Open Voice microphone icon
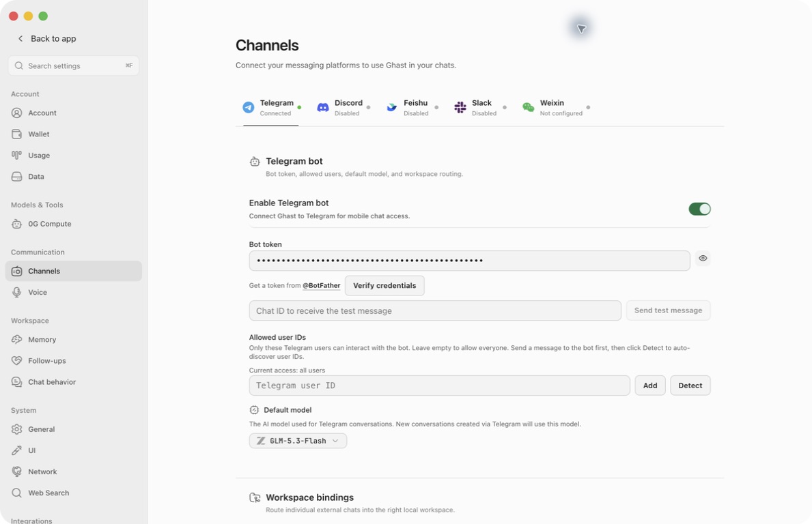This screenshot has height=524, width=812. pos(16,292)
